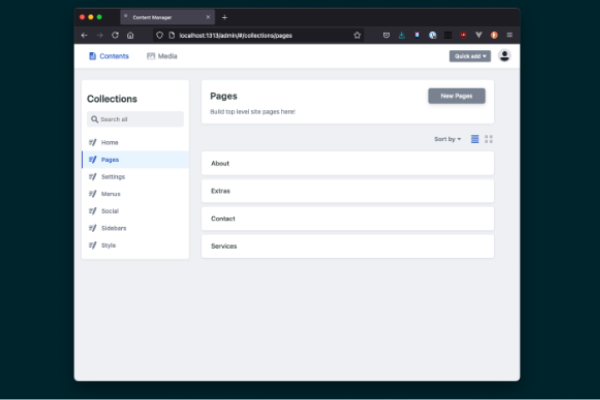Select the Social collection
This screenshot has height=400, width=600.
point(109,211)
